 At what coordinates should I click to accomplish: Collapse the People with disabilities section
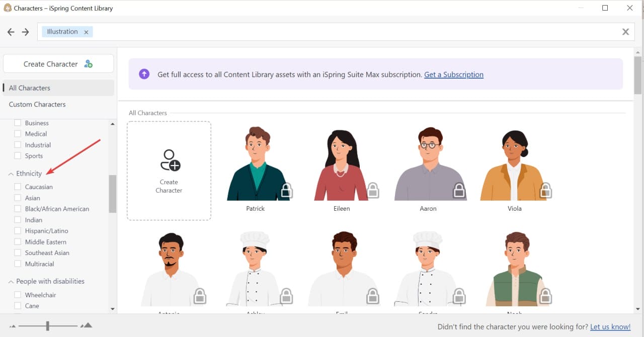[x=11, y=281]
